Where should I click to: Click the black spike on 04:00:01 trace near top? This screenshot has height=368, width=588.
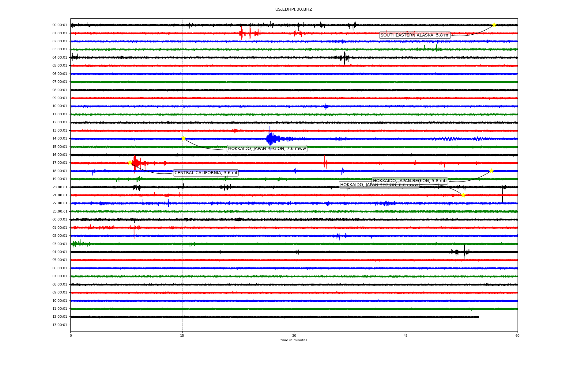click(345, 58)
